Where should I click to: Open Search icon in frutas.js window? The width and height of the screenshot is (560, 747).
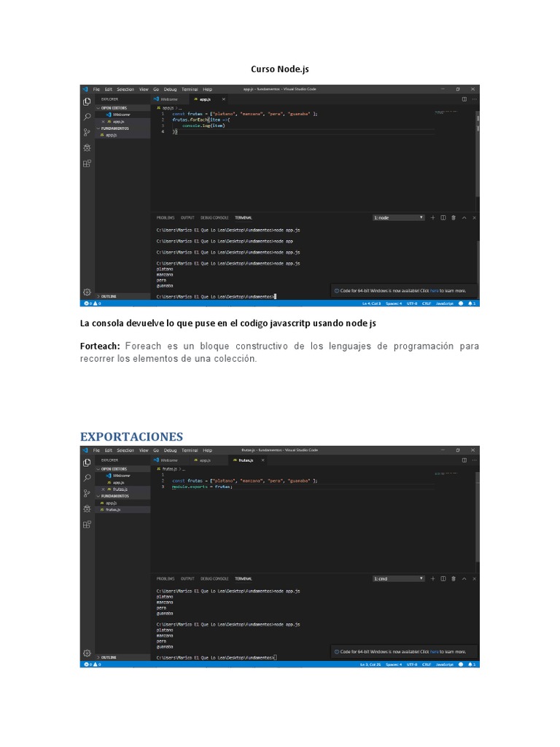pyautogui.click(x=87, y=478)
